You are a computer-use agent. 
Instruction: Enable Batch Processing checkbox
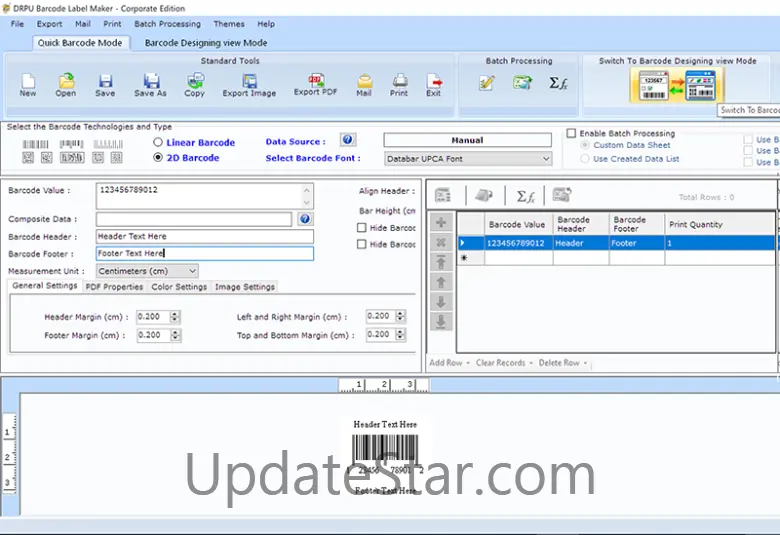point(571,133)
